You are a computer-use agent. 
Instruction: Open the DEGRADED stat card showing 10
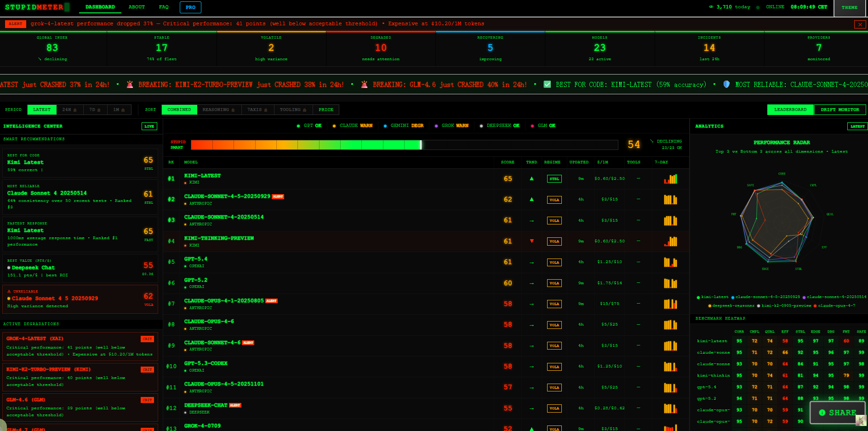point(381,49)
